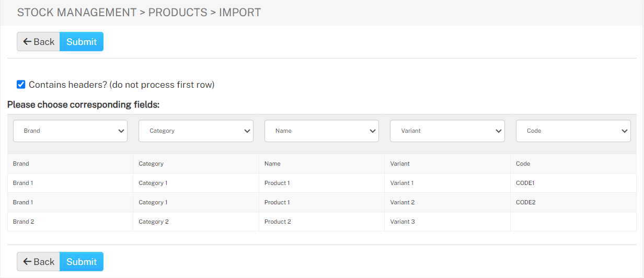Click the Variant 3 table cell
Image resolution: width=644 pixels, height=278 pixels.
click(447, 222)
